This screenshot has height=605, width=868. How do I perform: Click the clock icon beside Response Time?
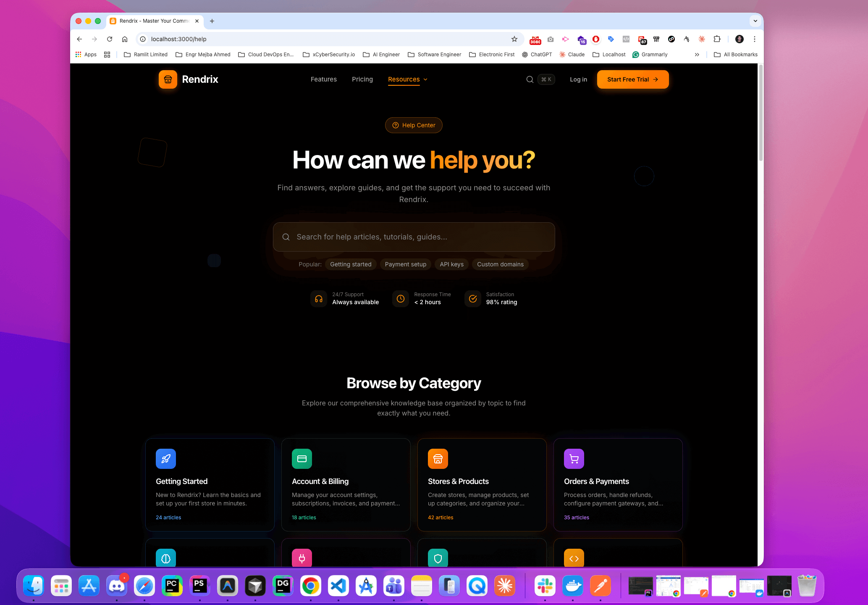click(x=400, y=299)
